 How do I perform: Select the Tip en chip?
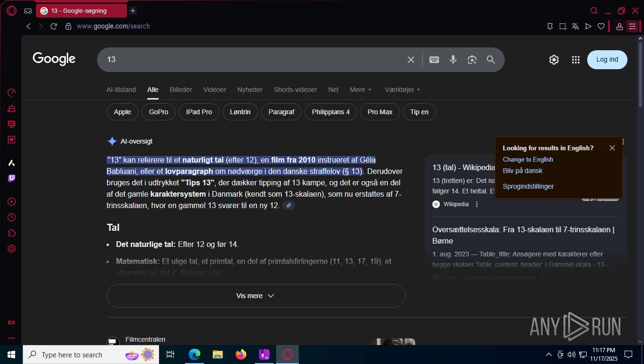(419, 112)
